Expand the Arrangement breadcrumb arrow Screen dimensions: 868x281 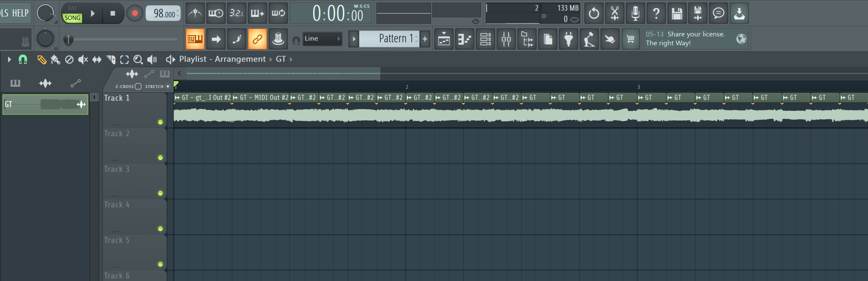(271, 59)
